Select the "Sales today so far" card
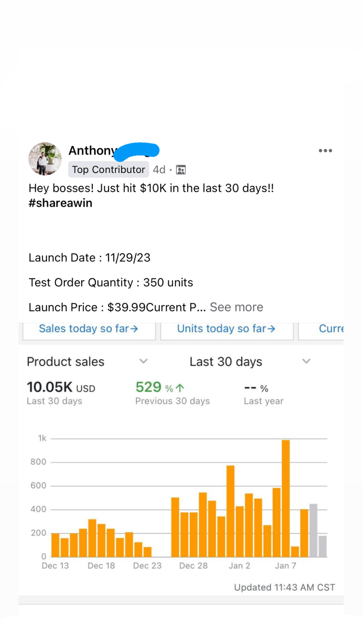Image resolution: width=362 pixels, height=644 pixels. (89, 329)
